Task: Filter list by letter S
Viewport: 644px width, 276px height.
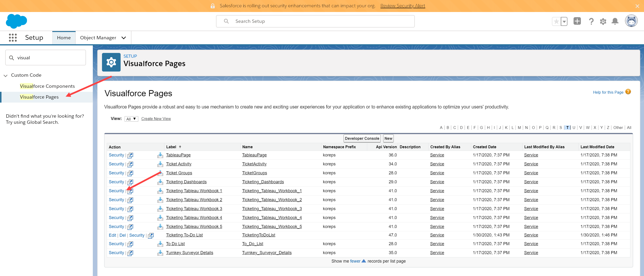Action: point(561,128)
